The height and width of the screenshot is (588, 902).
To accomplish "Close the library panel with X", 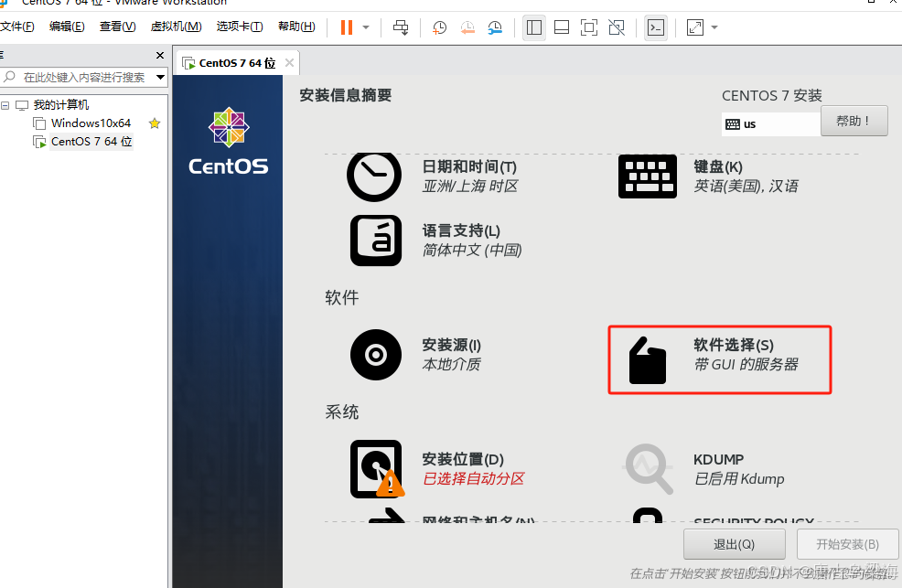I will [x=160, y=55].
